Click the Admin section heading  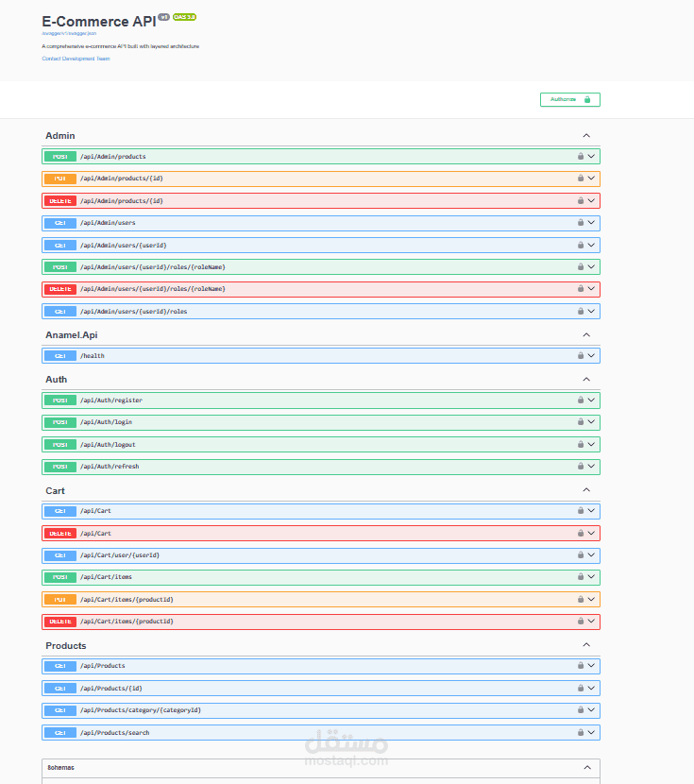tap(59, 135)
